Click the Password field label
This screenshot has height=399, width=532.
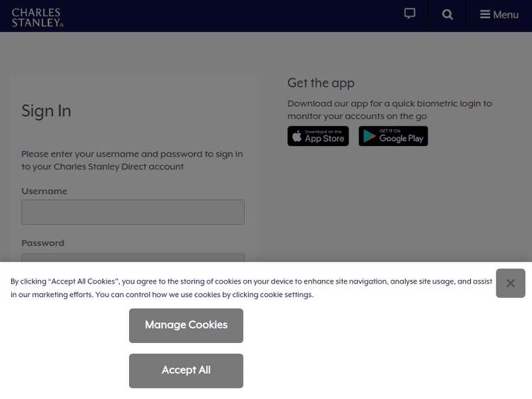43,243
